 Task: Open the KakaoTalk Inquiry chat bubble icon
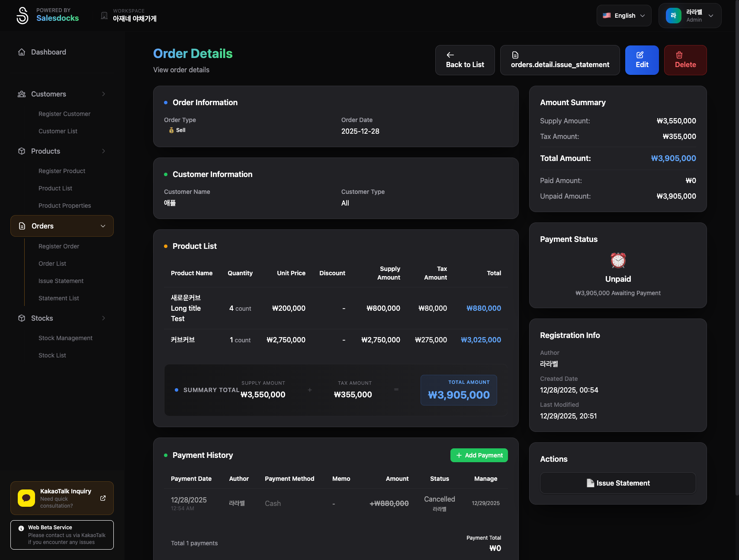pyautogui.click(x=26, y=498)
